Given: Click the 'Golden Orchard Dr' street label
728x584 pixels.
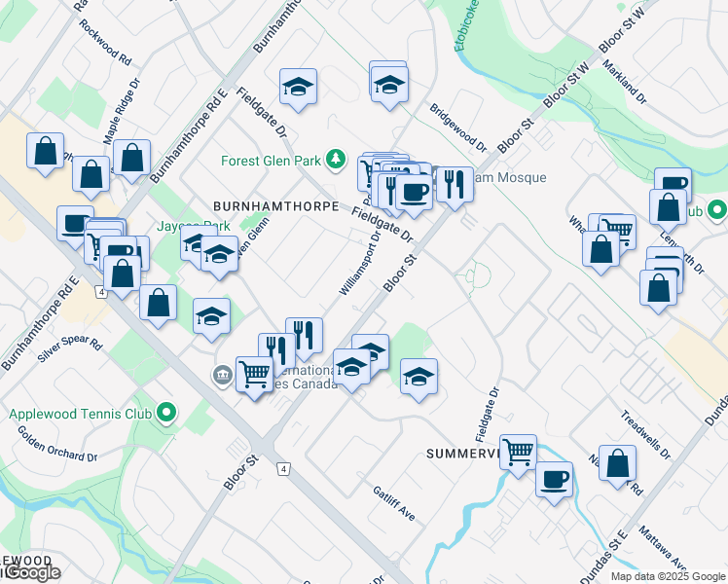Looking at the screenshot, I should (57, 444).
